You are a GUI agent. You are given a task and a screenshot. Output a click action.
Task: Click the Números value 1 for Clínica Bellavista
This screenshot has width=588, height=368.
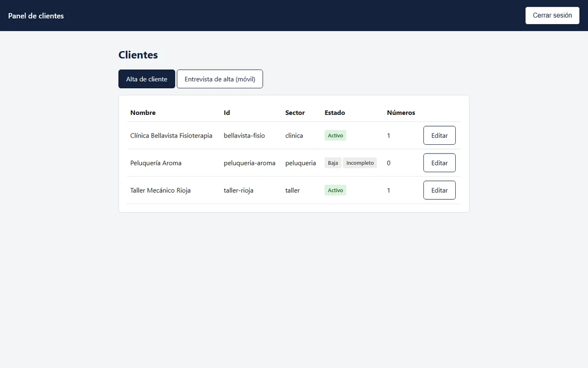389,135
